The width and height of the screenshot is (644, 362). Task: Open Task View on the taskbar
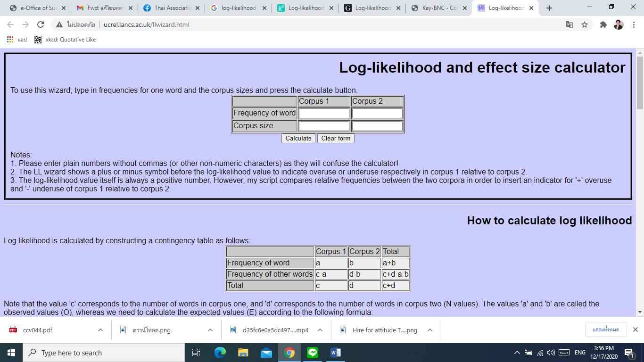(x=196, y=353)
